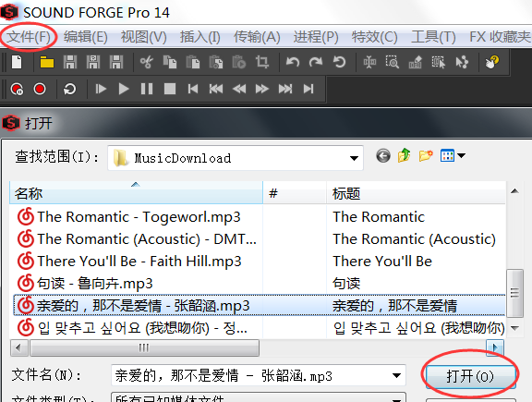The width and height of the screenshot is (532, 402).
Task: Open the 特效(C) menu
Action: (374, 37)
